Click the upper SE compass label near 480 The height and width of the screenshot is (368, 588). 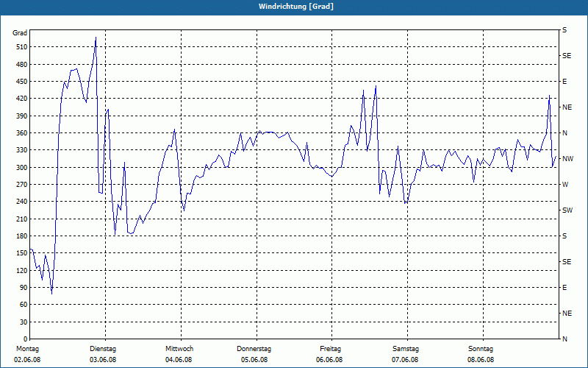567,56
